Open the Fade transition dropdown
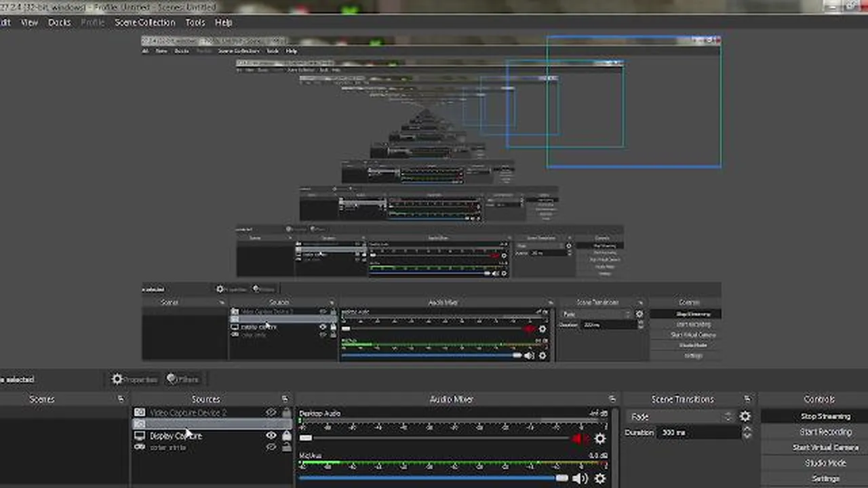This screenshot has width=868, height=488. coord(681,416)
